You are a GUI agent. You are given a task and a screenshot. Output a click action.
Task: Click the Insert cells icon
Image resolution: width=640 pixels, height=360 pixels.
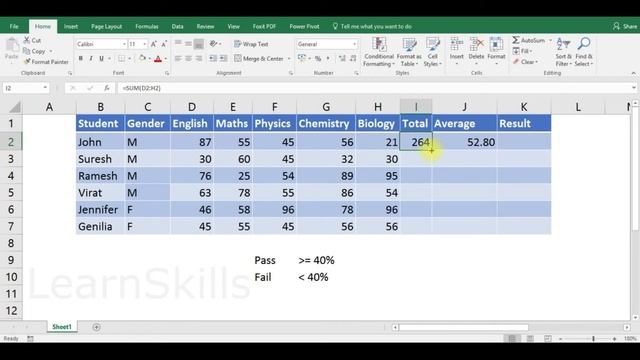(456, 44)
